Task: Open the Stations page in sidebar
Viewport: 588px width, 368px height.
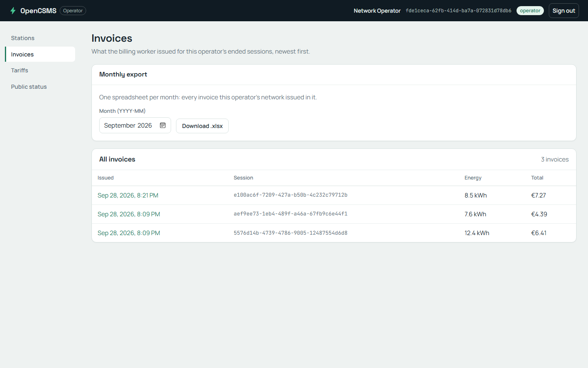Action: 40,38
